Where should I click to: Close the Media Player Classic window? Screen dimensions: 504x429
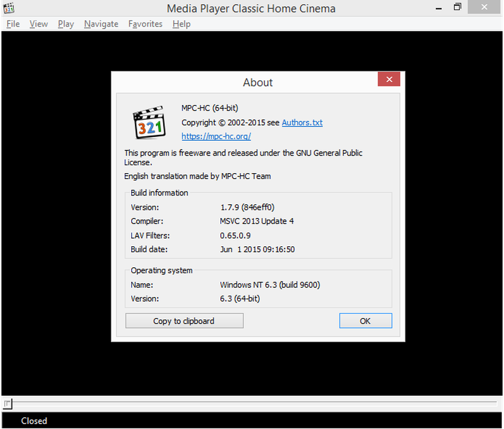[484, 7]
